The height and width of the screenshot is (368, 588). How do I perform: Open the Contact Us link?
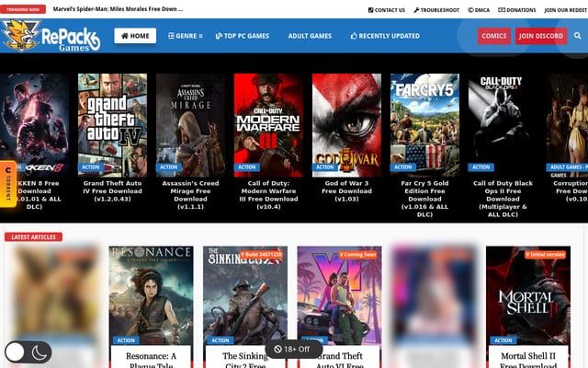tap(387, 10)
